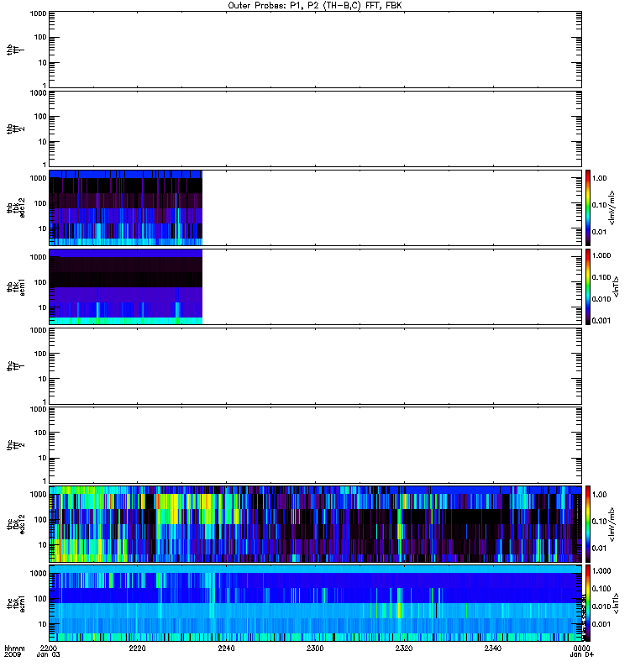Click the mV/m color bar beside thb edc12
Screen dimensions: 630x672
(x=588, y=207)
